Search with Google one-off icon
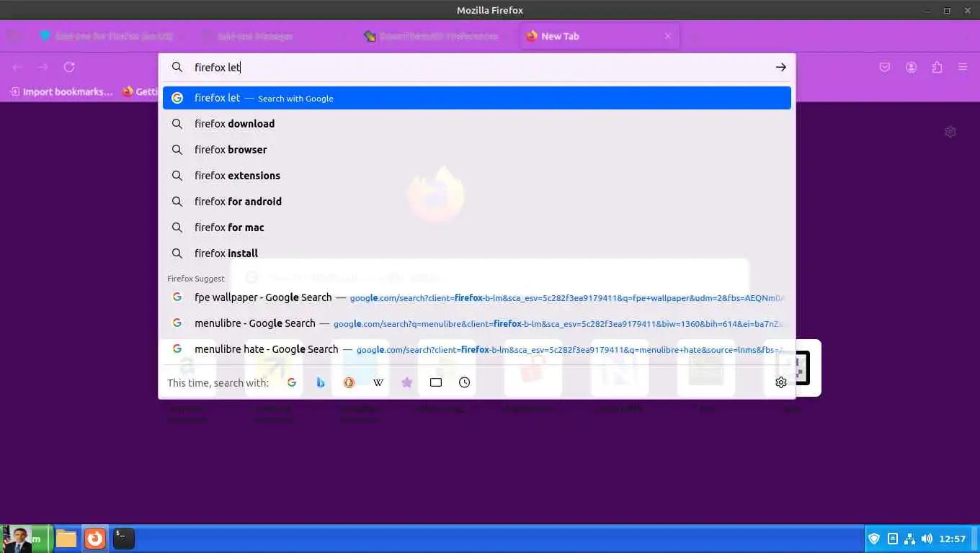 292,382
